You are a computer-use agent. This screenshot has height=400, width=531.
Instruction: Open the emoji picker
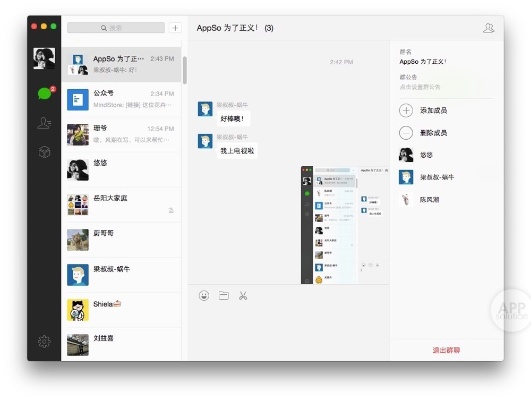204,296
